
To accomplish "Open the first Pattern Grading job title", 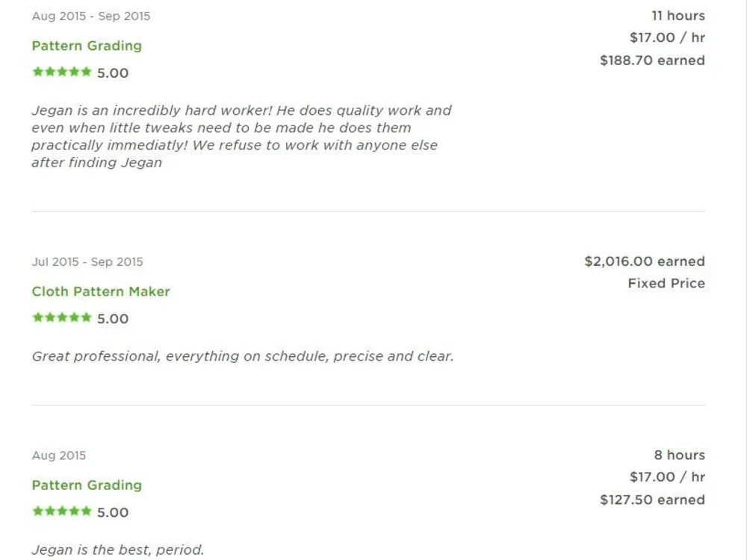I will click(x=87, y=46).
